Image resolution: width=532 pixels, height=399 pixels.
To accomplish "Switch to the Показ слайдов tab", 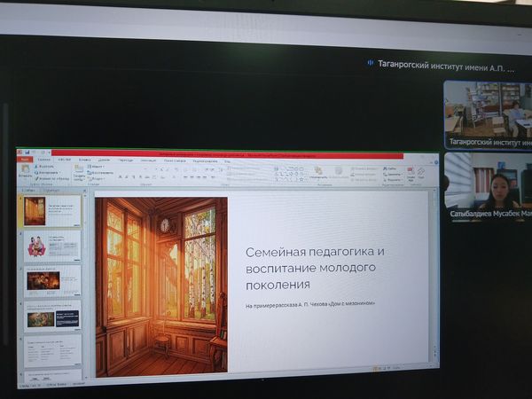I will pyautogui.click(x=175, y=160).
